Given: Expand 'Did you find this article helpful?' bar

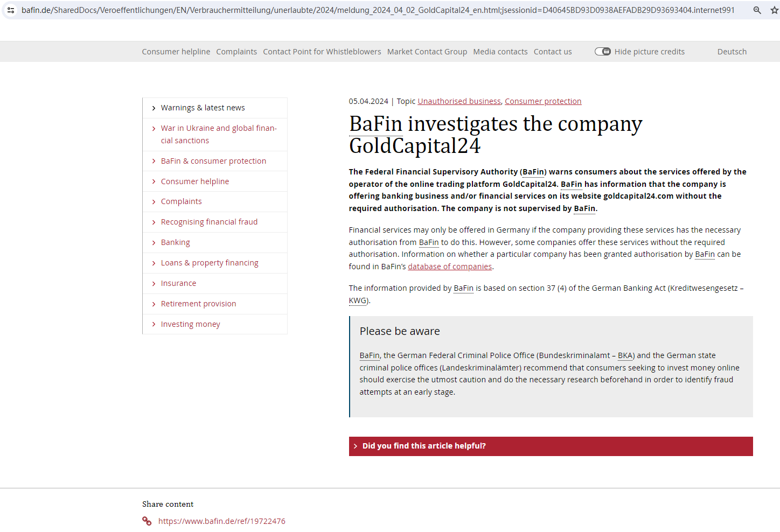Looking at the screenshot, I should [x=551, y=446].
